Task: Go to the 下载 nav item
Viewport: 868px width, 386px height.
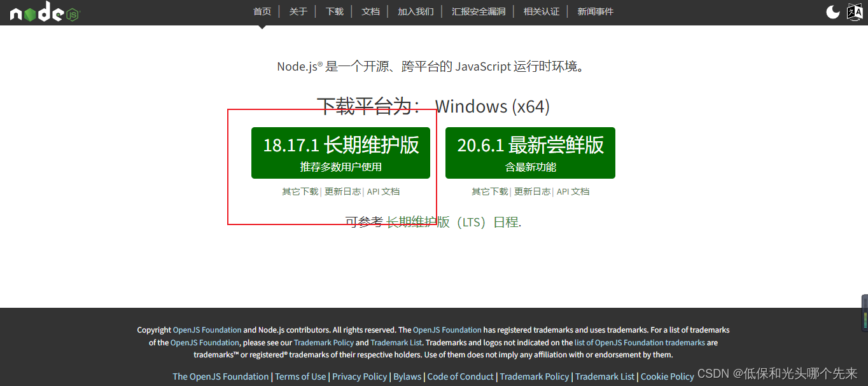Action: [335, 11]
